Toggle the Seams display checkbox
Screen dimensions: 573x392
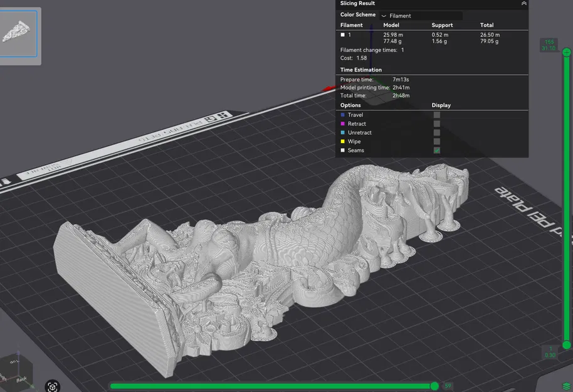436,150
